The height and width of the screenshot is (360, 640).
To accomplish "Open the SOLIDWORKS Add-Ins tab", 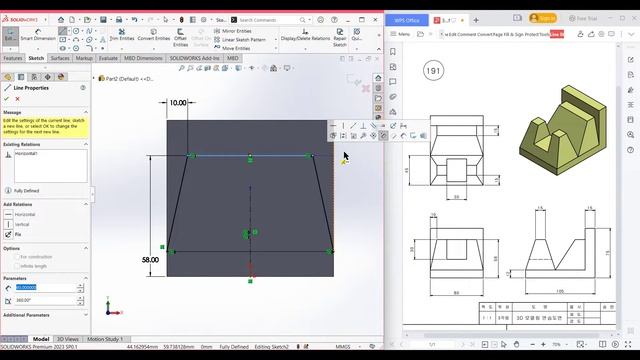I will [x=195, y=58].
